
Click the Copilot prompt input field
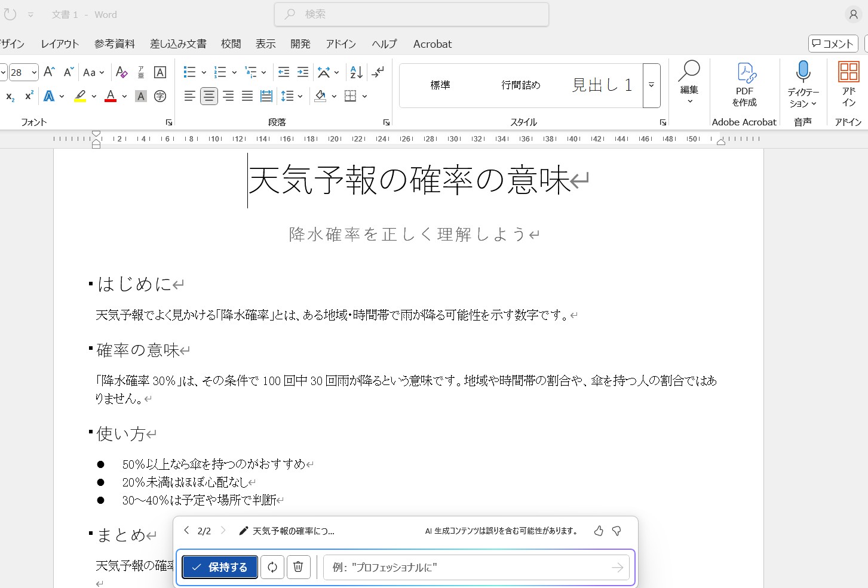[x=466, y=567]
